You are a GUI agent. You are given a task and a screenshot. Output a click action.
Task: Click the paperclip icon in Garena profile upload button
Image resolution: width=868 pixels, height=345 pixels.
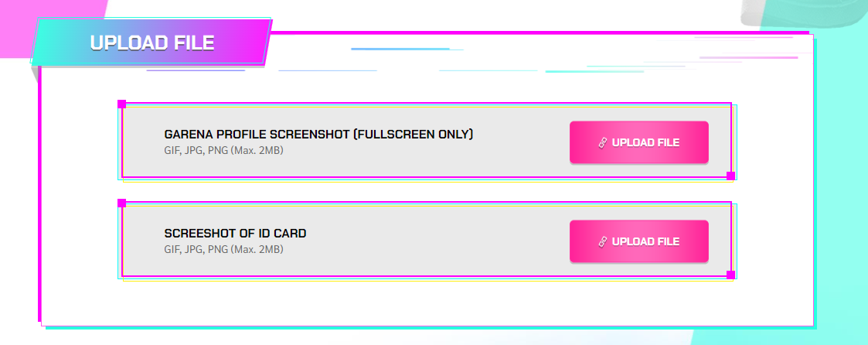[x=604, y=143]
